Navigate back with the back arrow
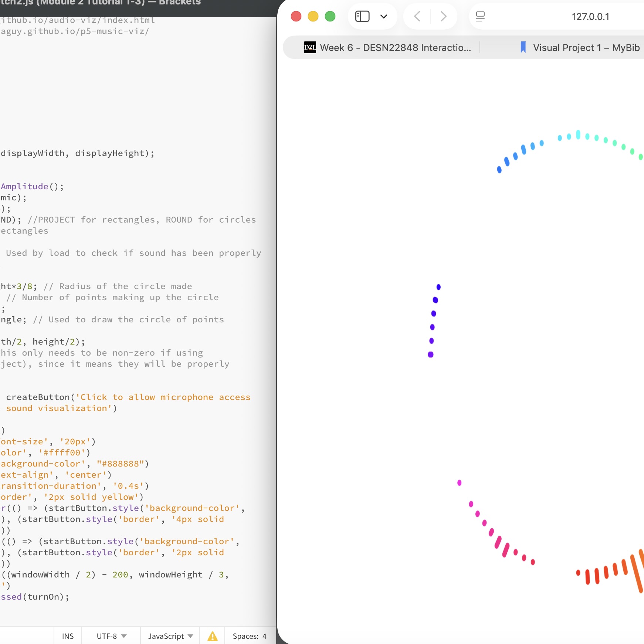This screenshot has height=644, width=644. pos(417,16)
